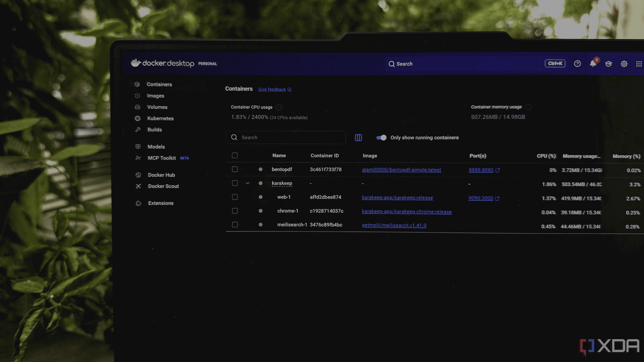Viewport: 644px width, 362px height.
Task: Click the containers Search field
Action: click(286, 137)
